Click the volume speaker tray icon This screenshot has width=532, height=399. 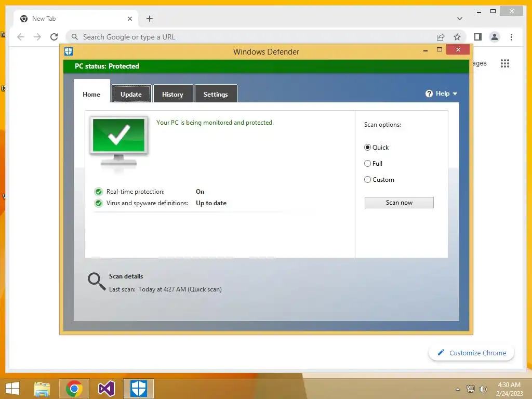[483, 389]
